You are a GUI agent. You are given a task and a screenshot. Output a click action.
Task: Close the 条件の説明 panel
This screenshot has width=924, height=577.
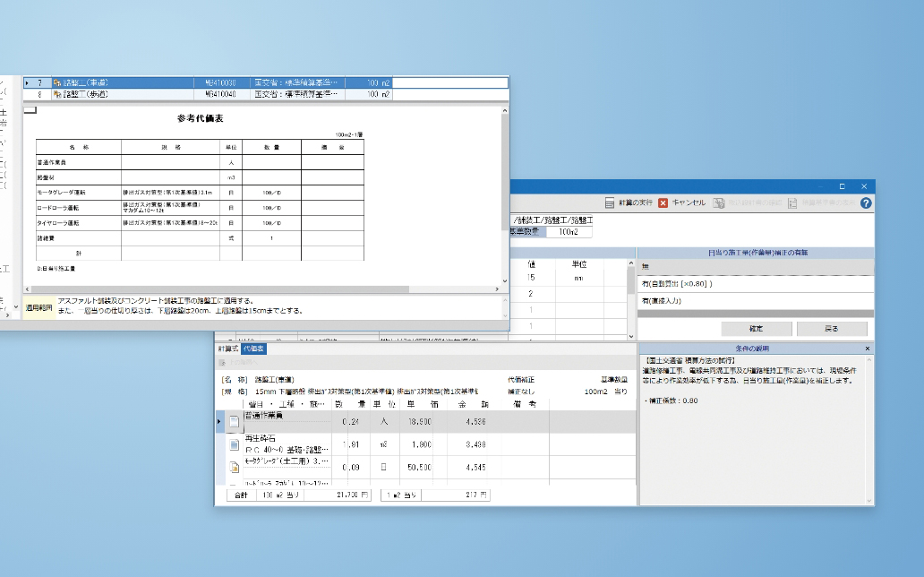[867, 349]
